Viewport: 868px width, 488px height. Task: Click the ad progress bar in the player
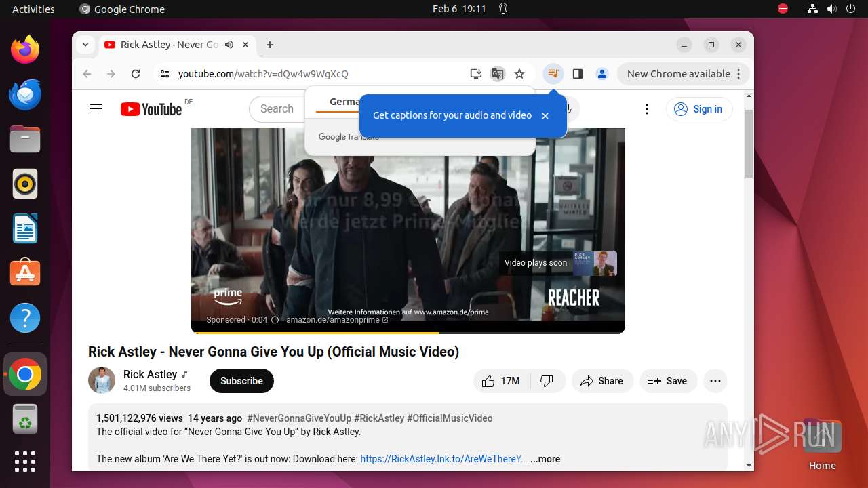(x=408, y=332)
